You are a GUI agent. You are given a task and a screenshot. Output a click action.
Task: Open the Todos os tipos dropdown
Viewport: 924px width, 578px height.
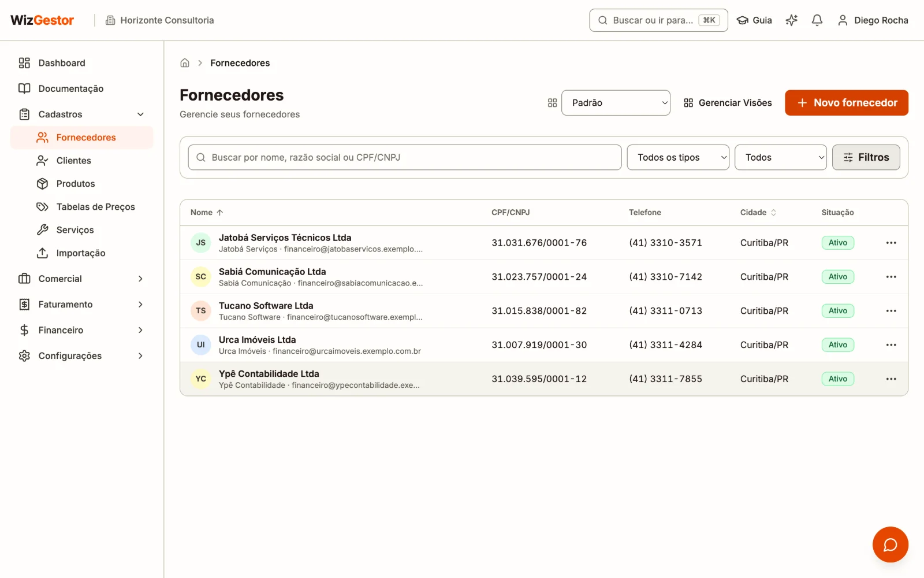[x=678, y=157]
